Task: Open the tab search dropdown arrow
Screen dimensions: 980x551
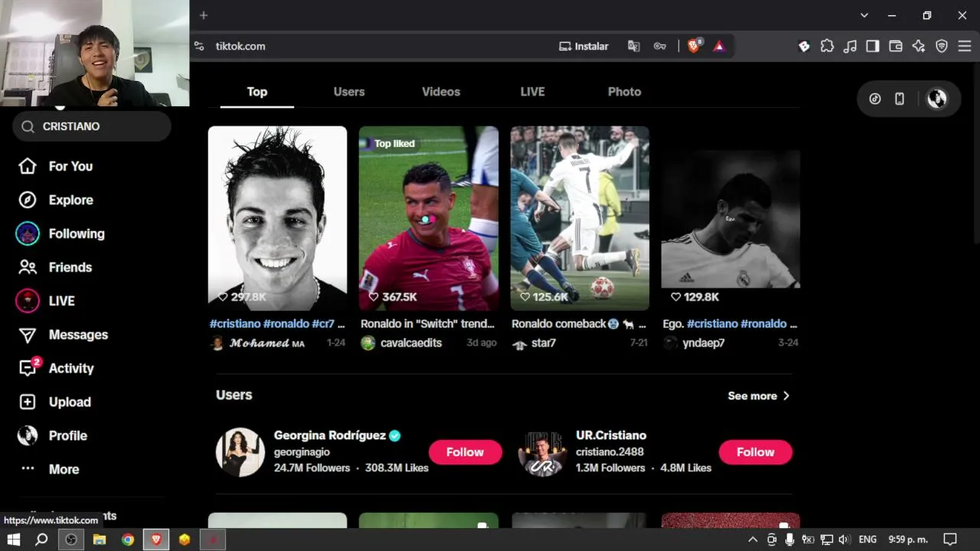Action: pos(864,15)
